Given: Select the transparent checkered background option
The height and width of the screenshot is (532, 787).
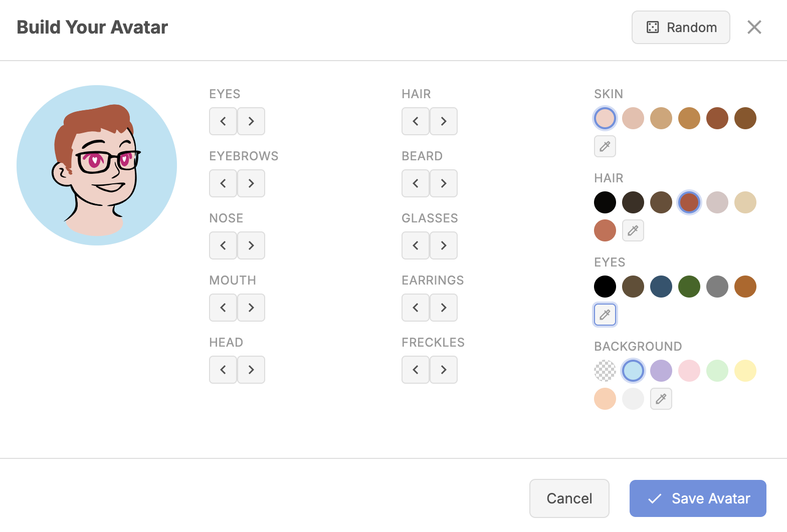Looking at the screenshot, I should coord(605,371).
